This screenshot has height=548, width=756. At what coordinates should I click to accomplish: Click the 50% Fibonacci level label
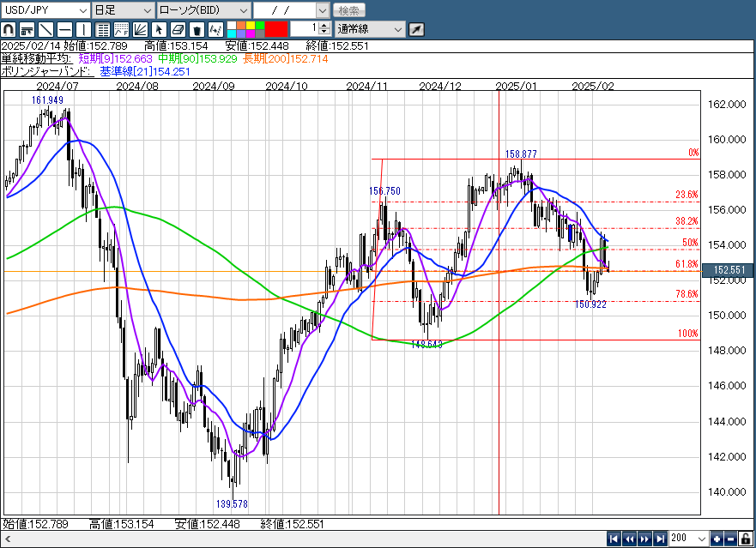click(690, 243)
